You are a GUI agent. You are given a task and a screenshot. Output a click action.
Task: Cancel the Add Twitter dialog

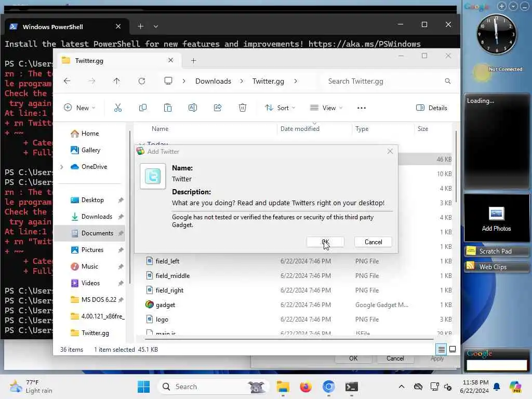(x=373, y=242)
